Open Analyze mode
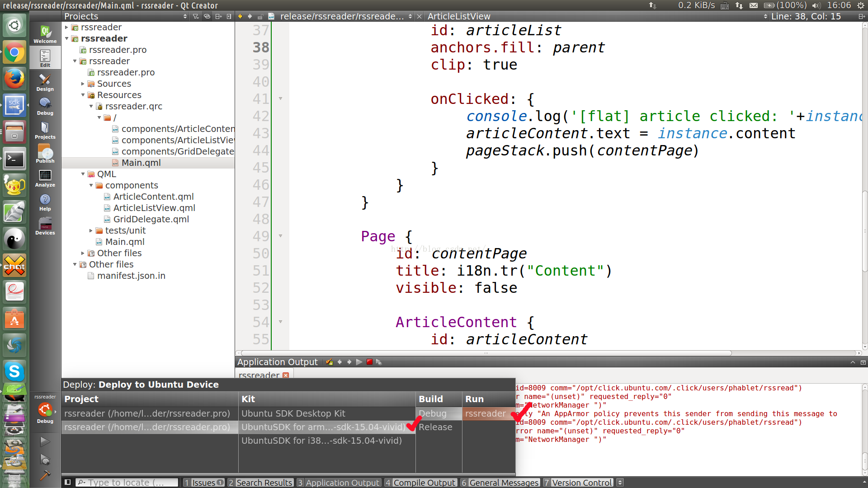The height and width of the screenshot is (488, 868). (45, 178)
